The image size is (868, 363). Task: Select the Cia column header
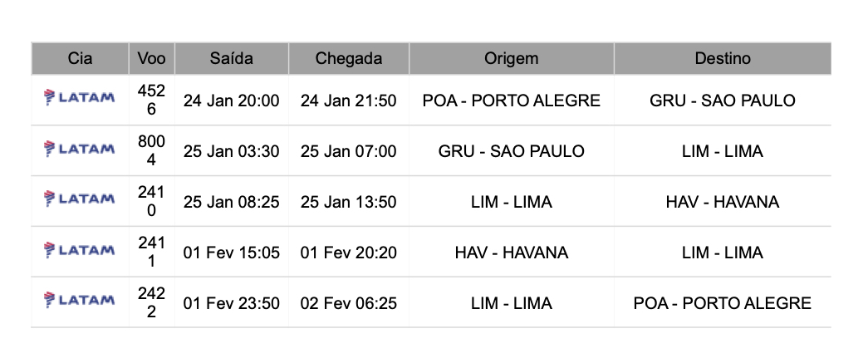(x=81, y=58)
